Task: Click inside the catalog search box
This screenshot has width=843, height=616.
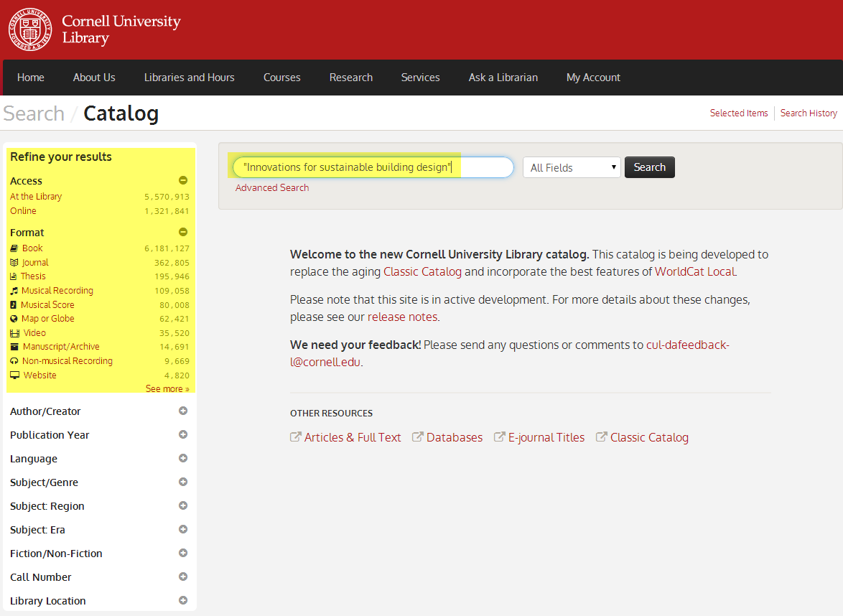Action: pos(373,167)
